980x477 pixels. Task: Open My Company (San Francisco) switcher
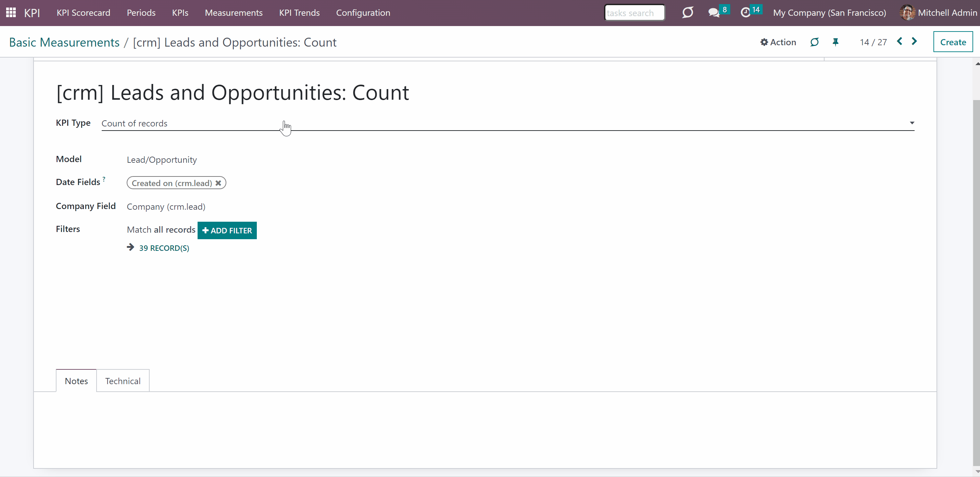tap(829, 13)
